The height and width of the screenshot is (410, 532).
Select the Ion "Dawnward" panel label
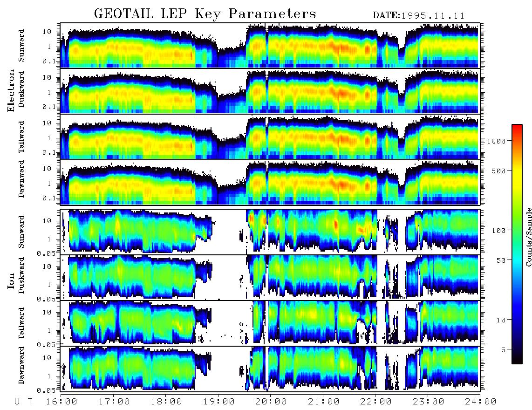(21, 365)
